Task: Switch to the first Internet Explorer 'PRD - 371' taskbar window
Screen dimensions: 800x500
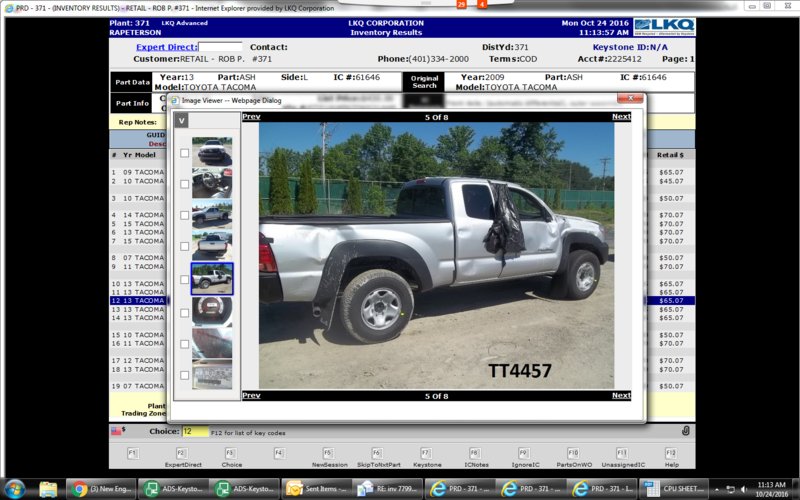Action: [460, 489]
